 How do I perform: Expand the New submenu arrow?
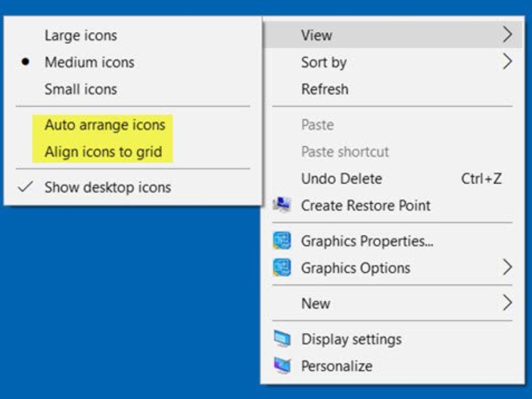click(507, 303)
